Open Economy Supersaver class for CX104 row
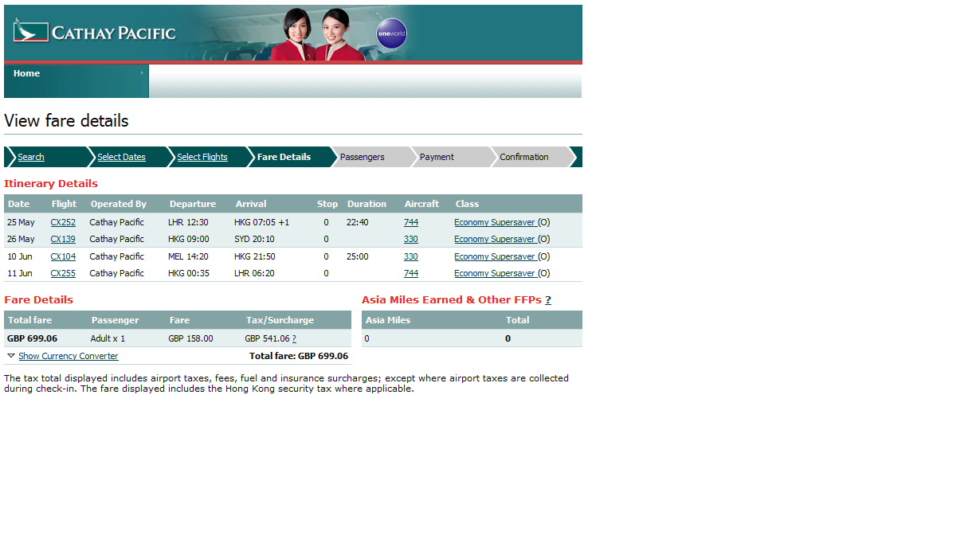This screenshot has height=551, width=980. [496, 256]
